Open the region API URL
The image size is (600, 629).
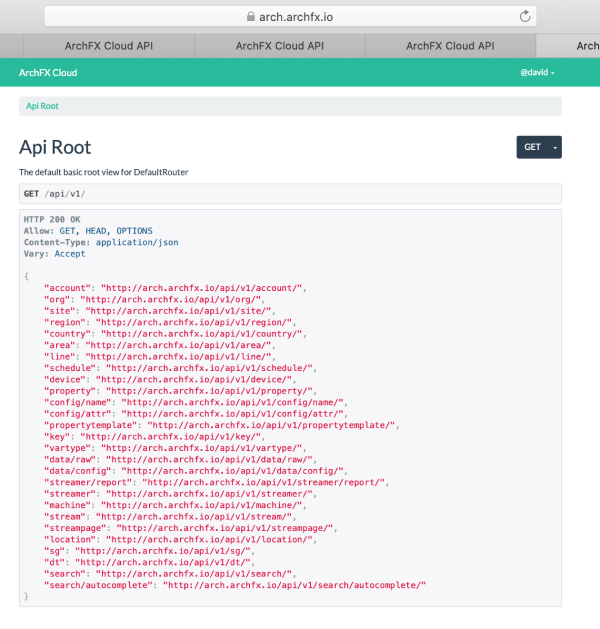pos(194,323)
